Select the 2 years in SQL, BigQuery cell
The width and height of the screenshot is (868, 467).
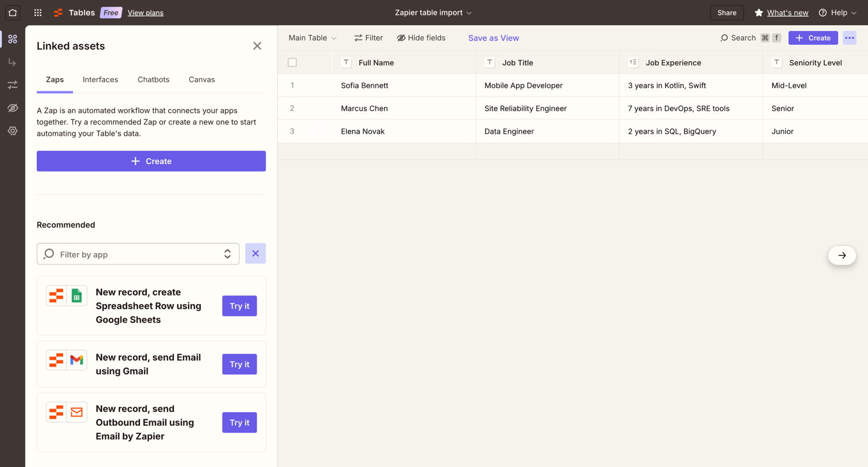(x=691, y=131)
